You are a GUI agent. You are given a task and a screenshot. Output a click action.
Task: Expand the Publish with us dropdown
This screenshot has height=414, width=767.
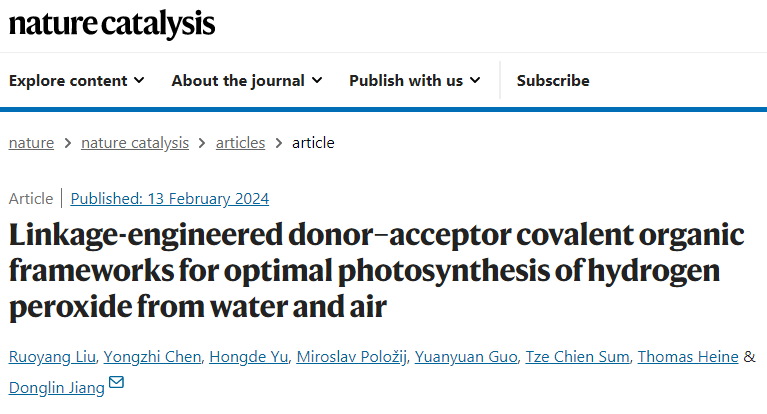[415, 80]
